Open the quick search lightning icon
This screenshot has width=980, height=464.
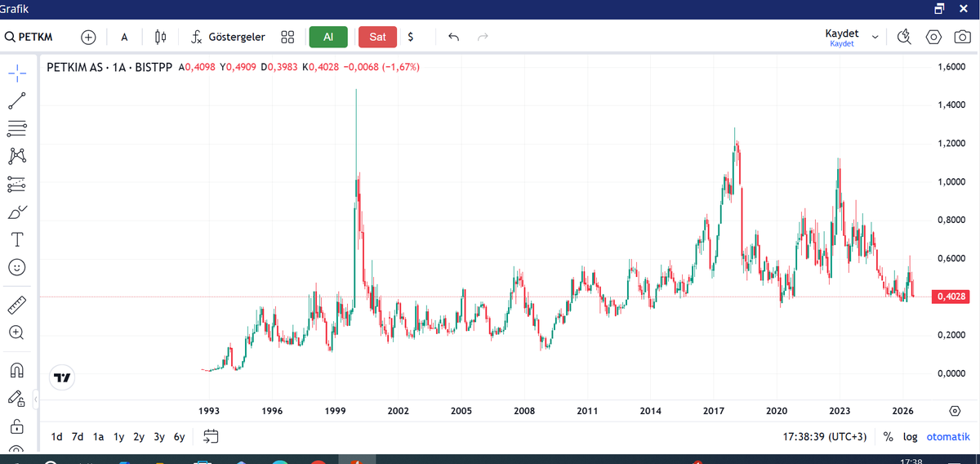[904, 37]
